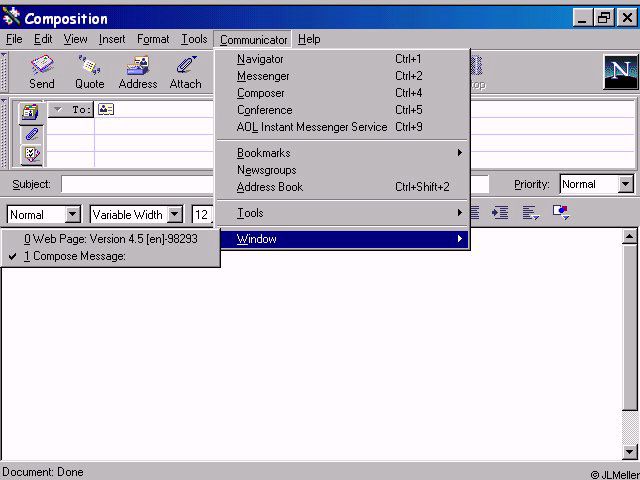Choose Navigator from the Communicator menu

click(343, 59)
